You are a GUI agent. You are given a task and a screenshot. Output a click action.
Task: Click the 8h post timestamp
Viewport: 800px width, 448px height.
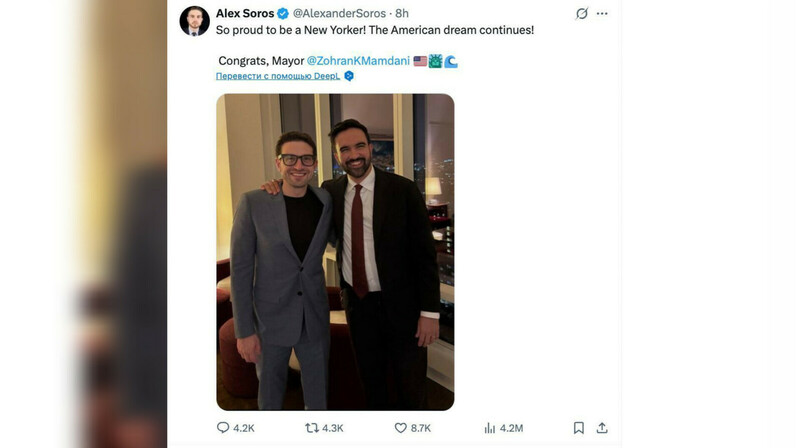point(402,14)
